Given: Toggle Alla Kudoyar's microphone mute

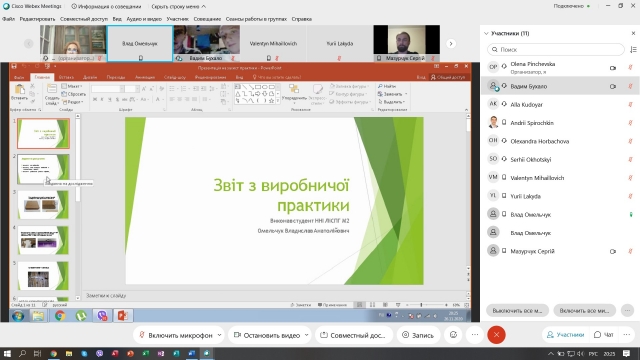Looking at the screenshot, I should click(630, 104).
